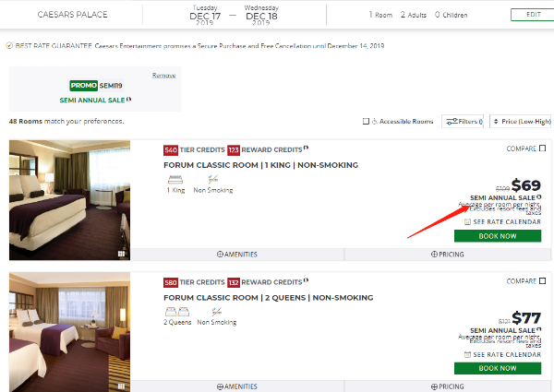Open the Filters button
The width and height of the screenshot is (554, 392).
pyautogui.click(x=463, y=122)
